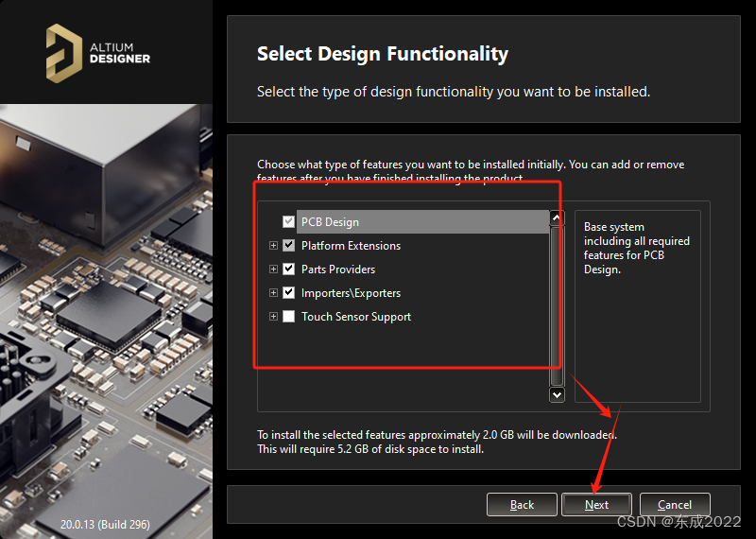
Task: Click Next to continue installation
Action: pyautogui.click(x=597, y=505)
